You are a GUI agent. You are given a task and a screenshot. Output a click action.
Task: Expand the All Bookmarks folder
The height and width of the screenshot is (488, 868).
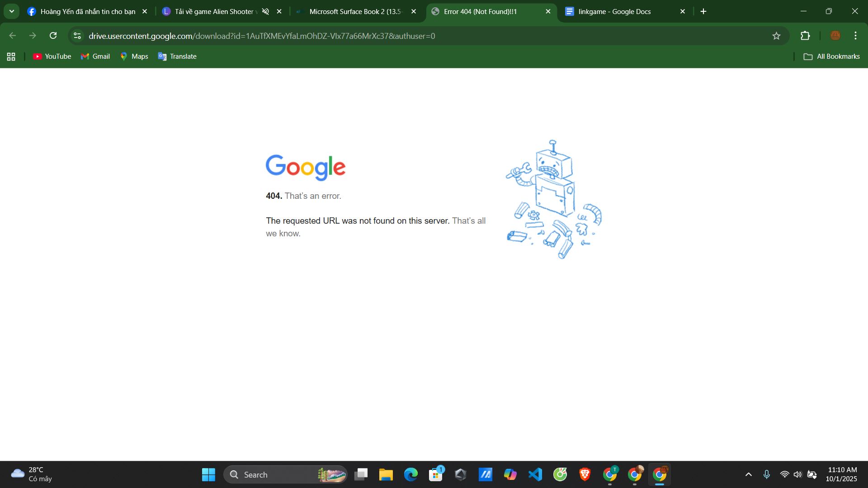831,56
